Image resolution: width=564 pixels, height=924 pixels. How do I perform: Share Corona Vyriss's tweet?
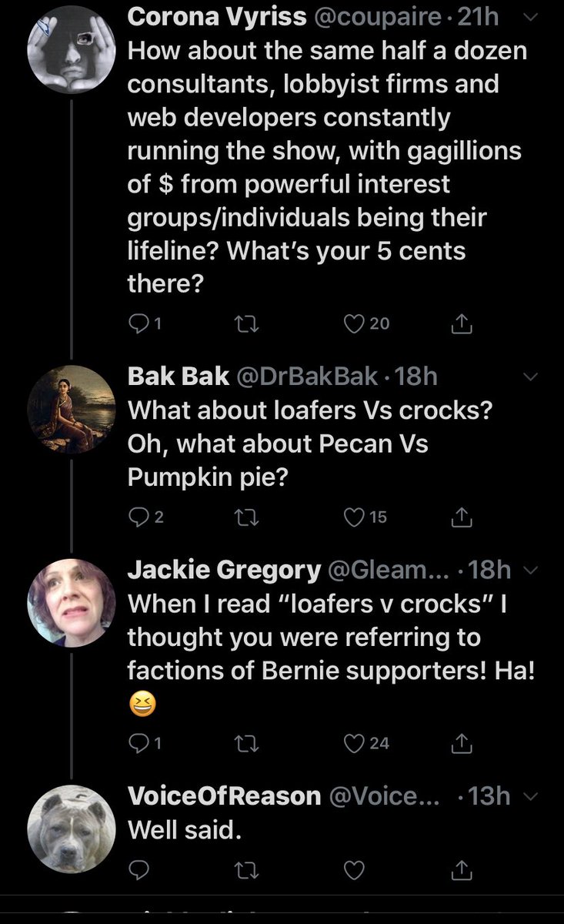tap(462, 324)
